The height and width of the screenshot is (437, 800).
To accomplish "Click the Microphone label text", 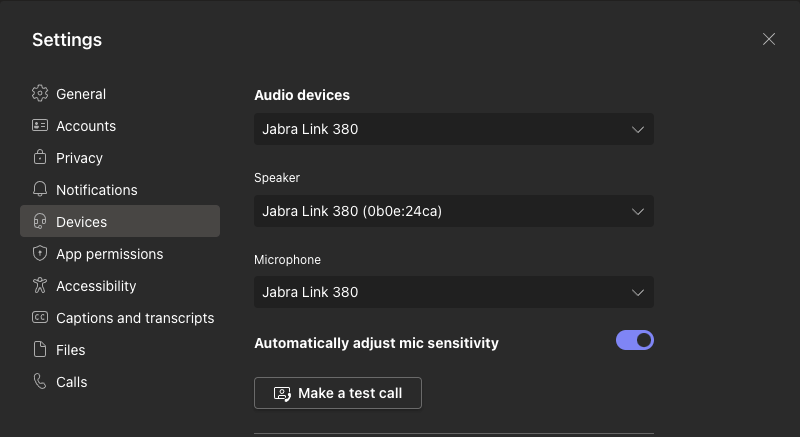I will click(287, 260).
